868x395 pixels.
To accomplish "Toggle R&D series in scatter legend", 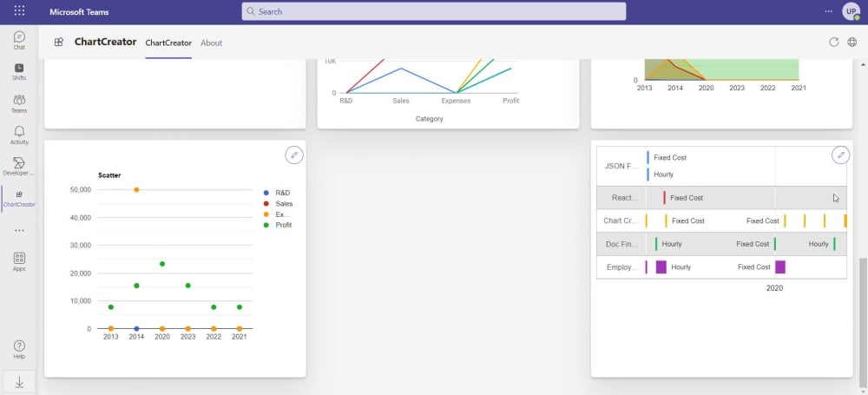I will pyautogui.click(x=278, y=193).
